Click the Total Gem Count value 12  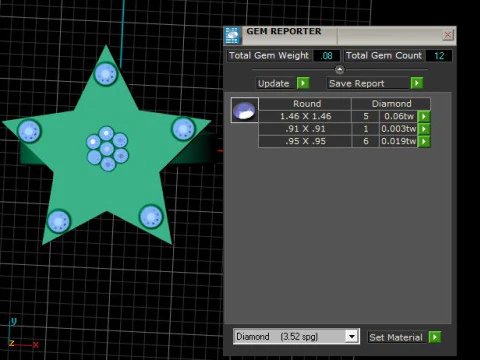(x=439, y=56)
